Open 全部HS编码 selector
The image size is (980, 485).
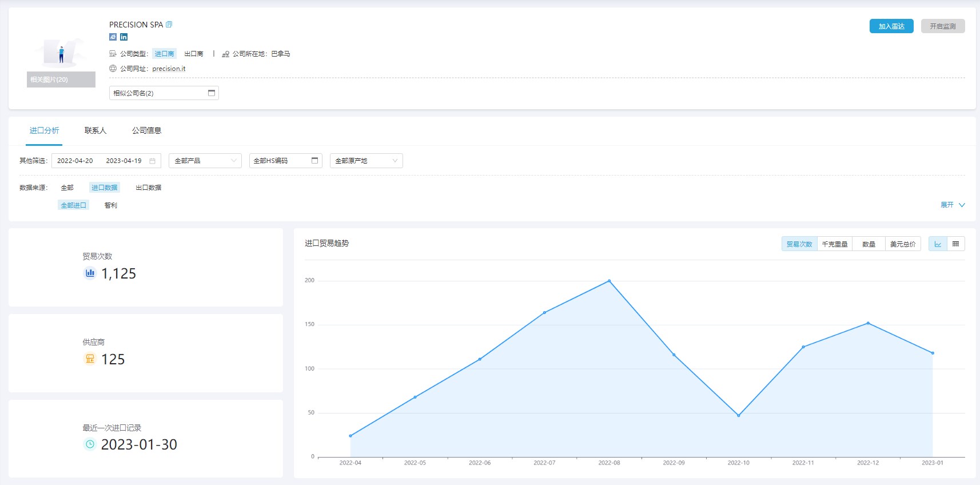286,161
